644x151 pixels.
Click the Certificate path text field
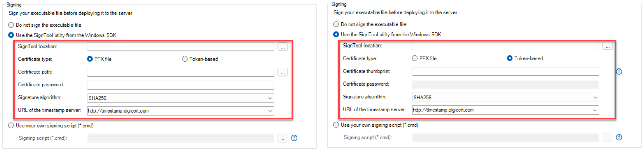[x=180, y=72]
